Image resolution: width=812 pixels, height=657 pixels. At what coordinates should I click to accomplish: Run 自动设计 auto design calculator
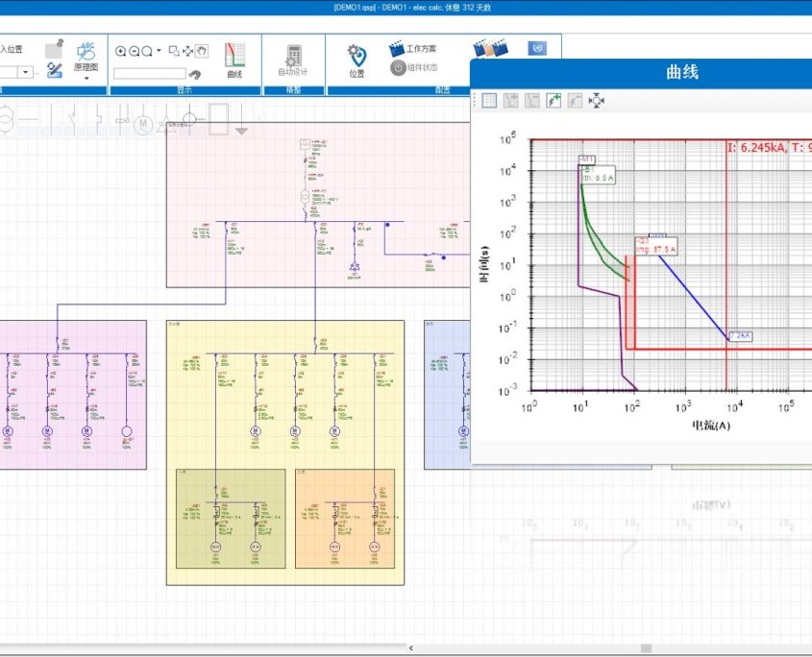click(293, 61)
